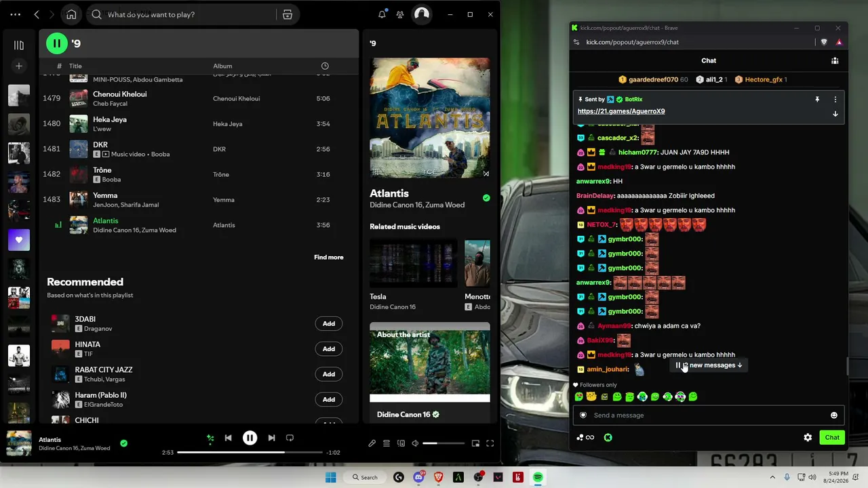Jump to new messages in Kick chat
This screenshot has height=488, width=868.
(x=709, y=365)
